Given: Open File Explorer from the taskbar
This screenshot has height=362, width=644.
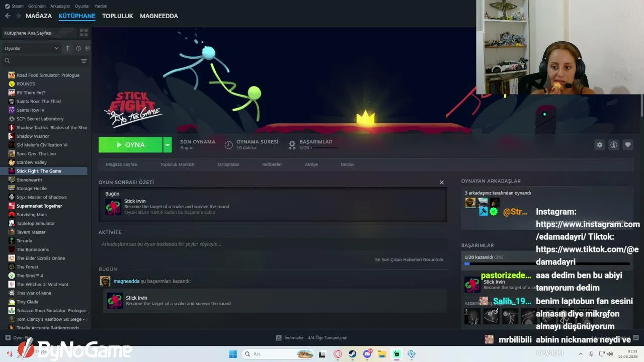Looking at the screenshot, I should (382, 354).
